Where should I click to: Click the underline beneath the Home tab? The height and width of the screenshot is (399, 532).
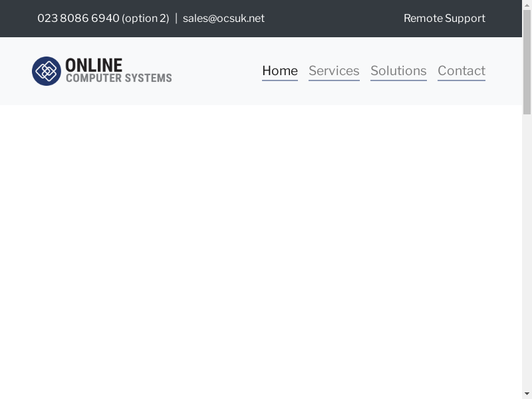(279, 80)
